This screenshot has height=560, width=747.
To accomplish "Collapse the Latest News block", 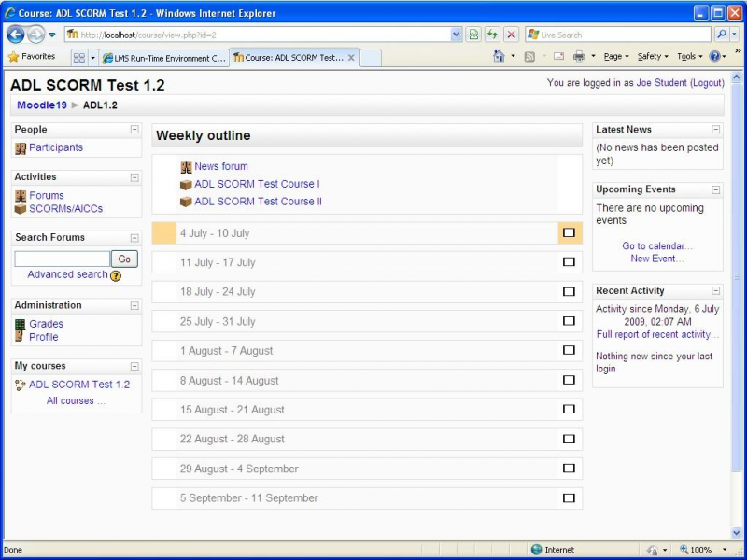I will tap(715, 130).
